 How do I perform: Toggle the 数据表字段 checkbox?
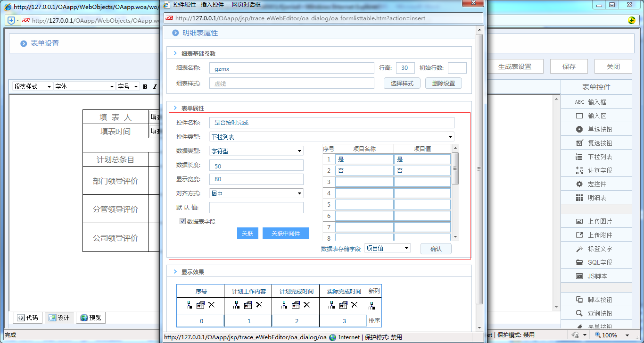pos(182,221)
